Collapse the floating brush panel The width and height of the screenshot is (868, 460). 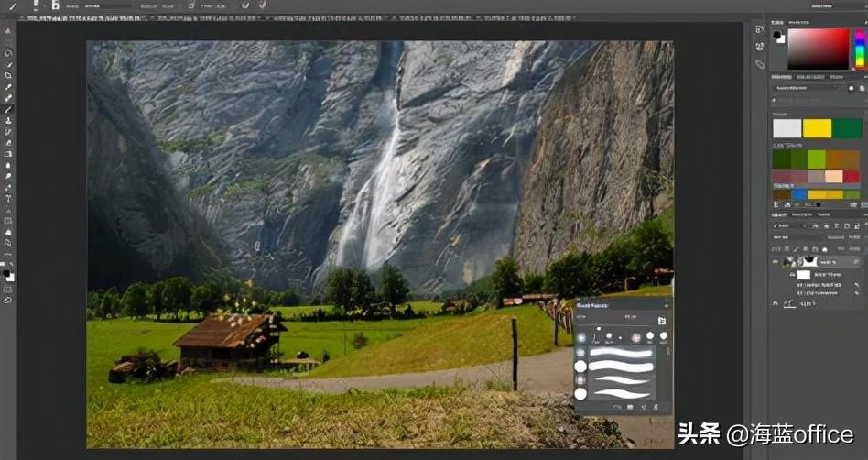666,305
